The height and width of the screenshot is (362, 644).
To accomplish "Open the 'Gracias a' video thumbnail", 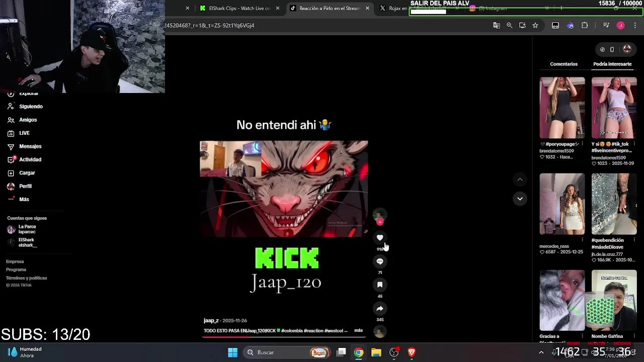I will tap(562, 300).
